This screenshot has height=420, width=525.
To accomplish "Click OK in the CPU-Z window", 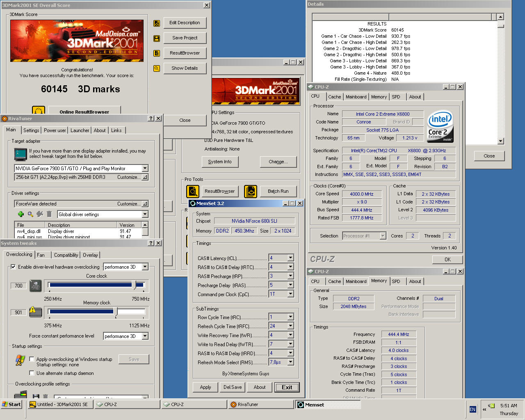I will (x=447, y=260).
